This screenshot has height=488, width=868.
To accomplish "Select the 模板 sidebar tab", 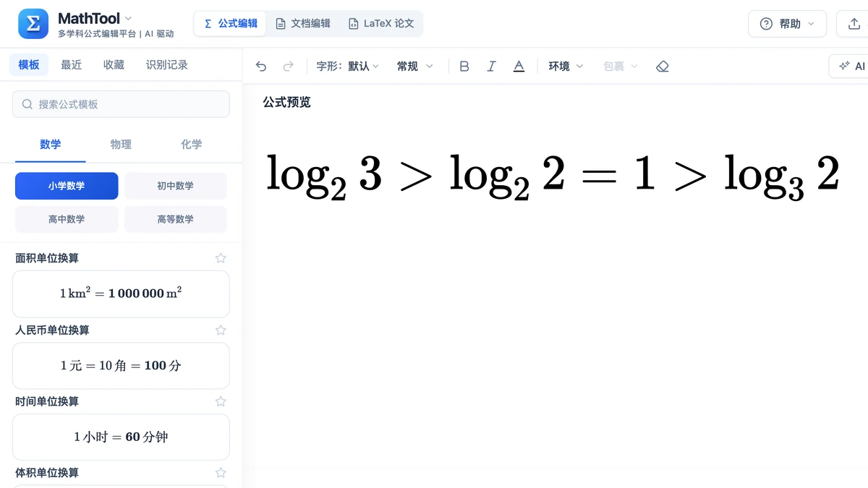I will (29, 65).
